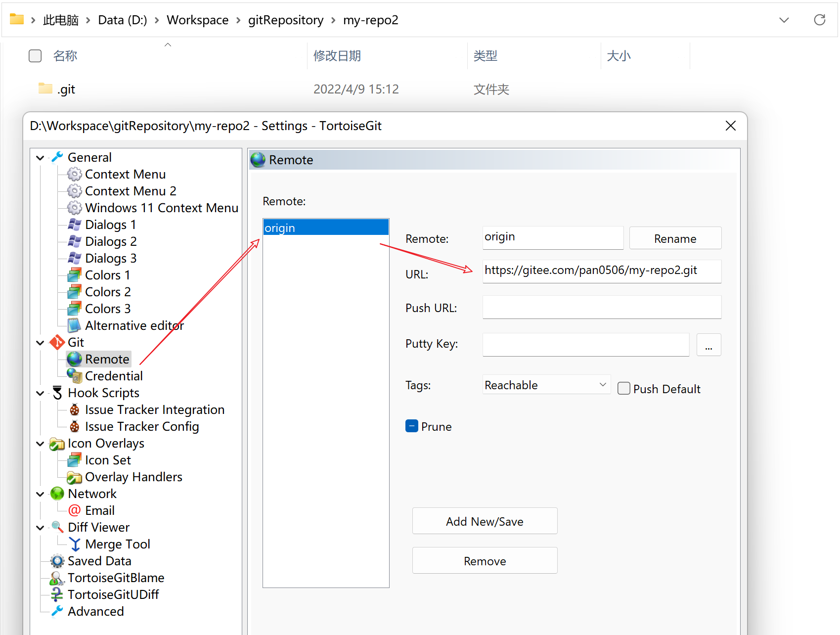Image resolution: width=840 pixels, height=635 pixels.
Task: Click the Saved Data icon
Action: 57,561
